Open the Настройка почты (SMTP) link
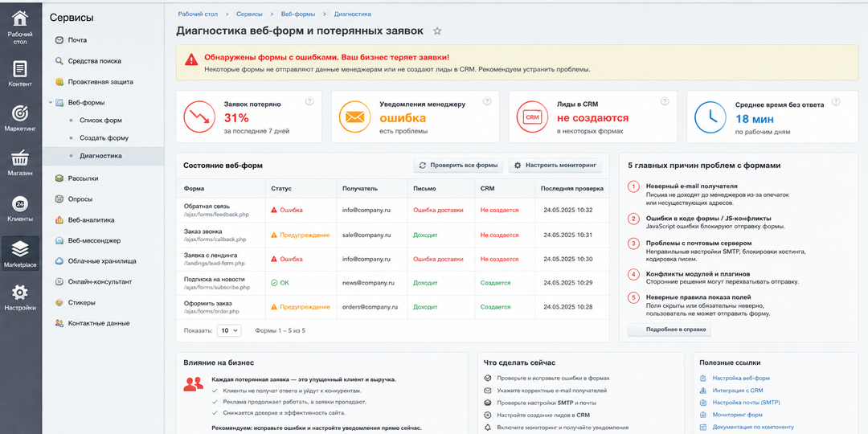This screenshot has width=868, height=434. click(746, 403)
